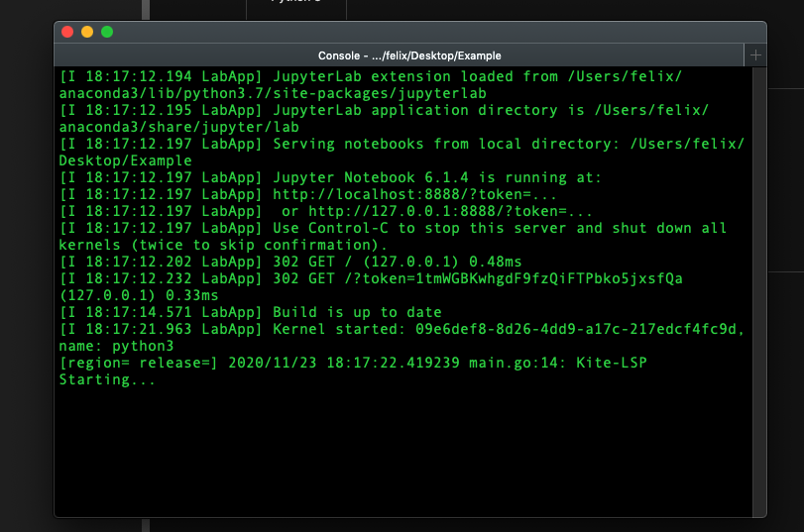
Task: Click 'Jupyter Notebook 6.1.4 is running at:' line
Action: (330, 178)
